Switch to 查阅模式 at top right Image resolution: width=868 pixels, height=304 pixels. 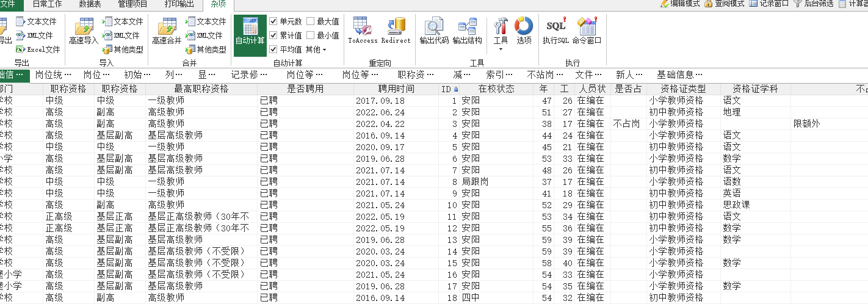[725, 4]
